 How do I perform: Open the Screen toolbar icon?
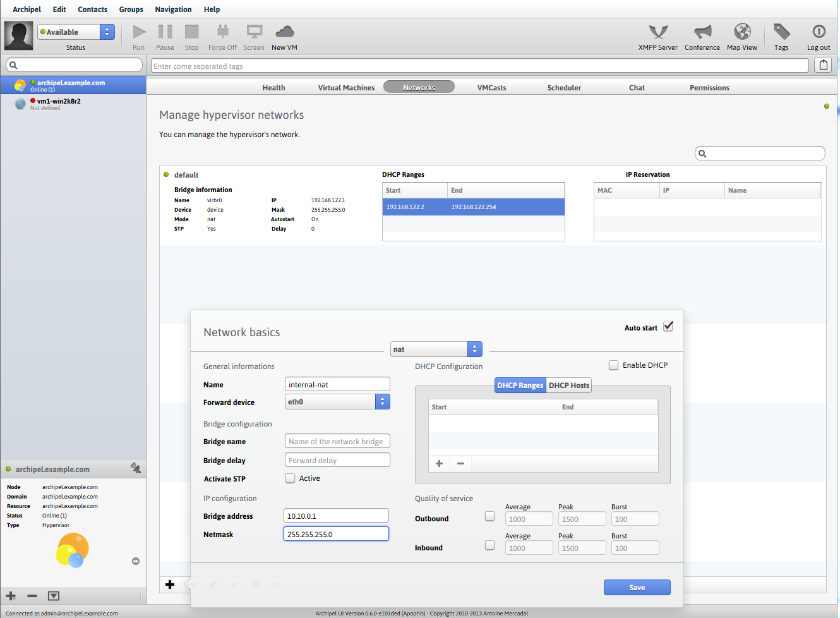pos(255,32)
